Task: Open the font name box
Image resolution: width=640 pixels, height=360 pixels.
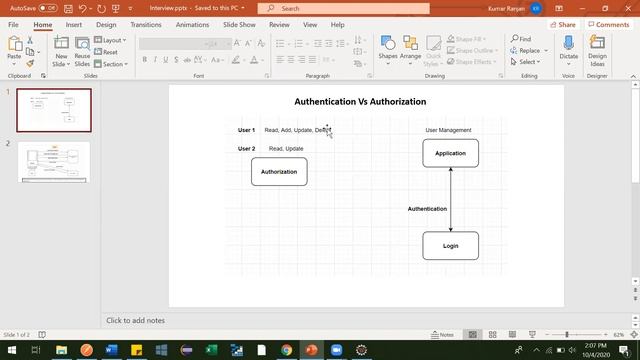Action: 171,43
